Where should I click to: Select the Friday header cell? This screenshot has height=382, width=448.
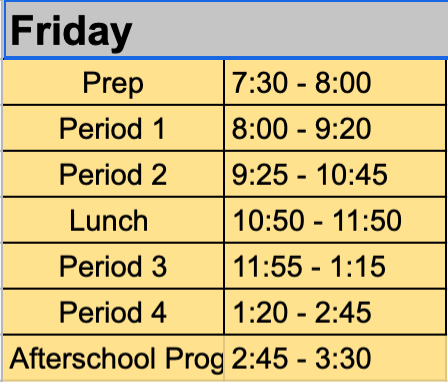(226, 30)
